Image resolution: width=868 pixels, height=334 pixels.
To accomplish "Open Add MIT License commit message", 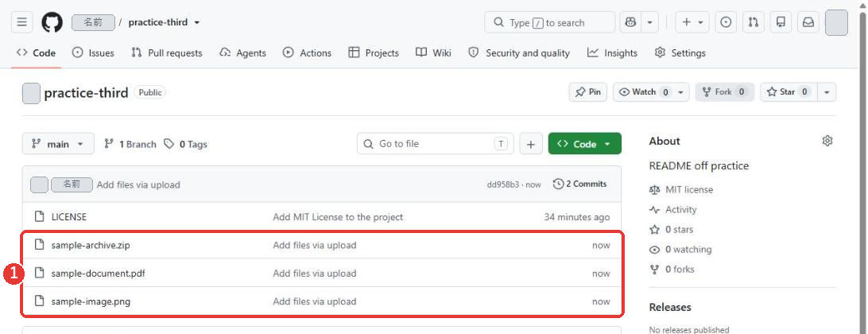I will pos(339,217).
